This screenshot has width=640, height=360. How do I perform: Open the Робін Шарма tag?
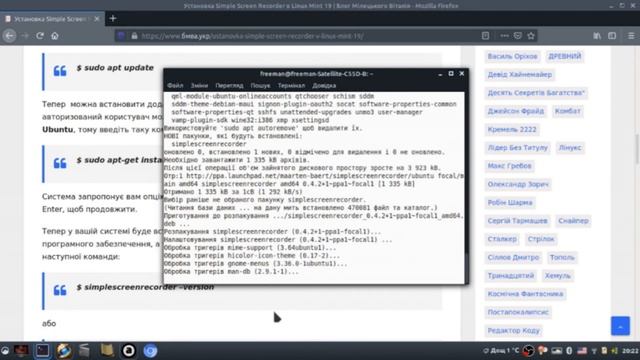510,202
